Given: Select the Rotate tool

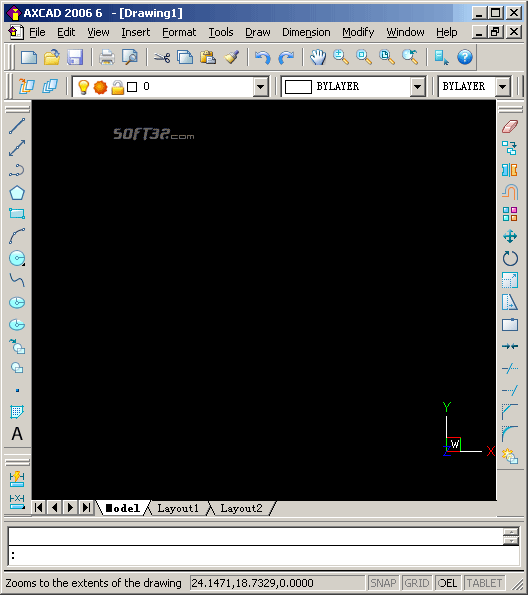Looking at the screenshot, I should click(510, 258).
